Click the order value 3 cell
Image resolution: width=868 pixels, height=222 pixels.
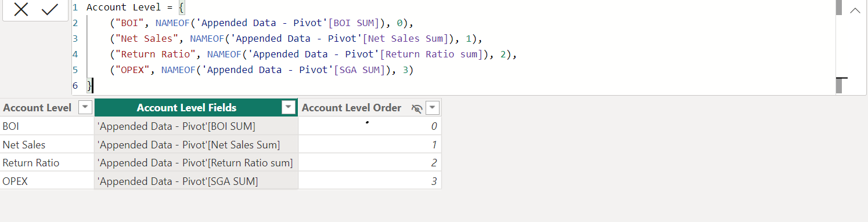(x=370, y=181)
